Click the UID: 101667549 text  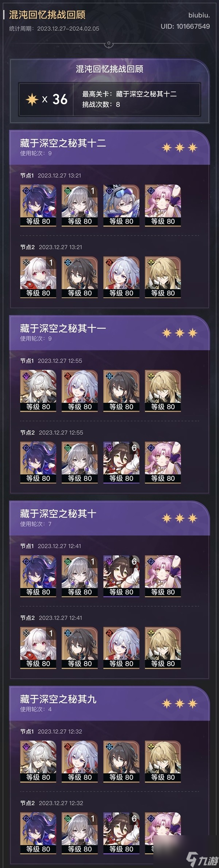[185, 26]
